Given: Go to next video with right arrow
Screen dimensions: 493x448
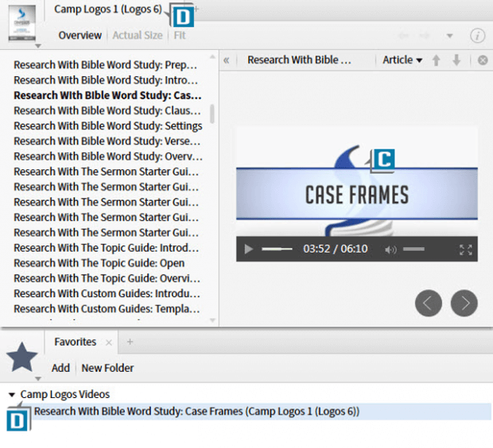Looking at the screenshot, I should point(464,303).
